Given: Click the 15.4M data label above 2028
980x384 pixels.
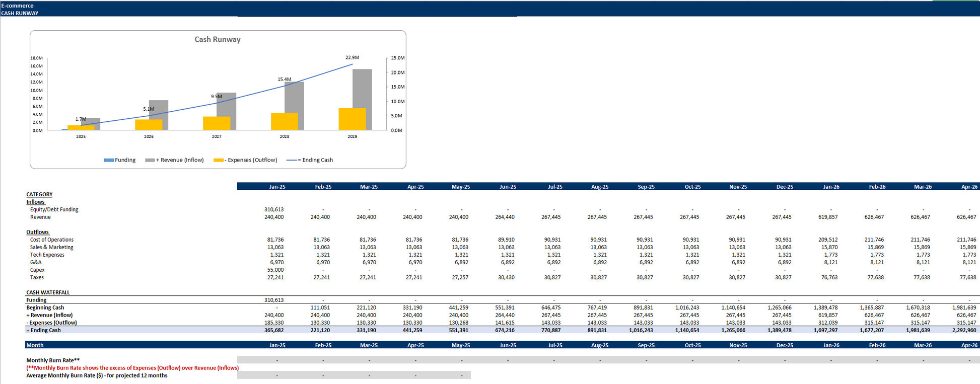Looking at the screenshot, I should coord(284,79).
